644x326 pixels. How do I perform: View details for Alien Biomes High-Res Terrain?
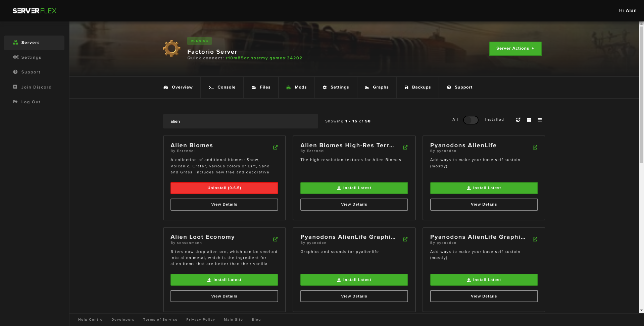[354, 205]
